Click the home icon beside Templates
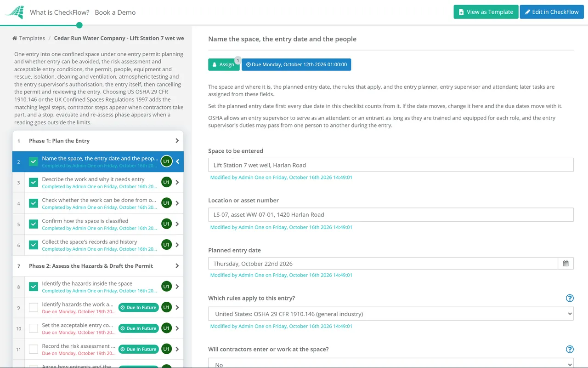The width and height of the screenshot is (588, 368). [x=15, y=38]
